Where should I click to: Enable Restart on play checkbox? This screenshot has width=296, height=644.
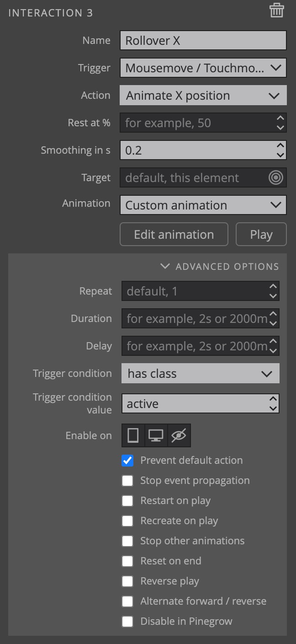point(127,501)
